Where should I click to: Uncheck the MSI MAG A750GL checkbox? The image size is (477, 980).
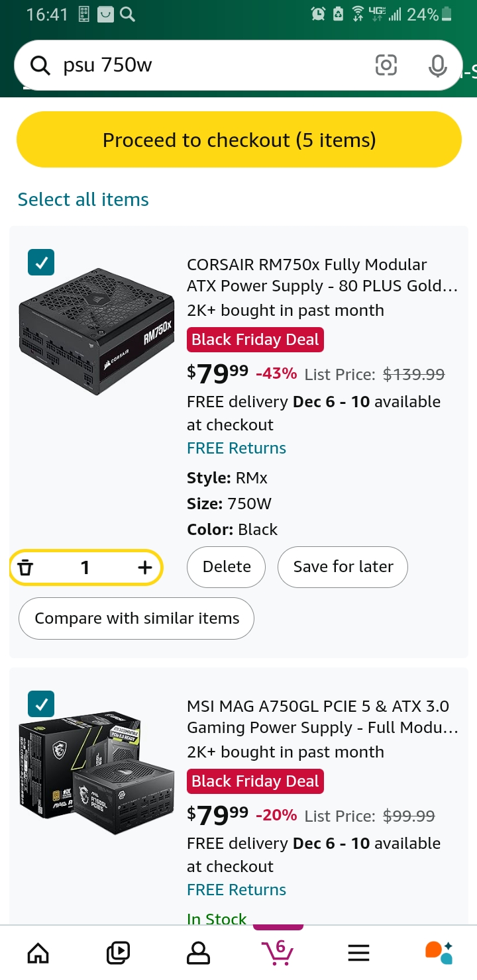pyautogui.click(x=41, y=704)
